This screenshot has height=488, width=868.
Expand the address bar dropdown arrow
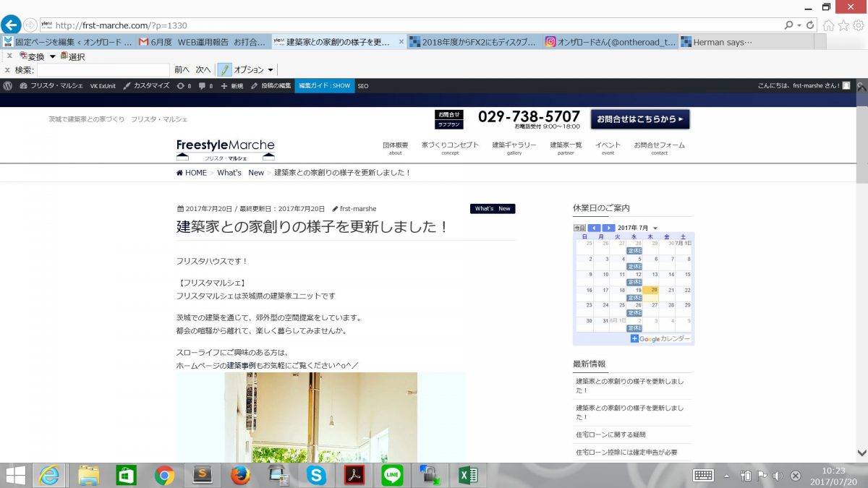(x=799, y=25)
